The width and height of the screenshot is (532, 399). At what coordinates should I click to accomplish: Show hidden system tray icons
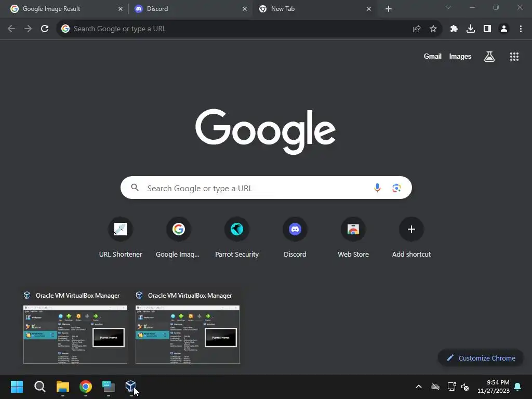pos(419,387)
